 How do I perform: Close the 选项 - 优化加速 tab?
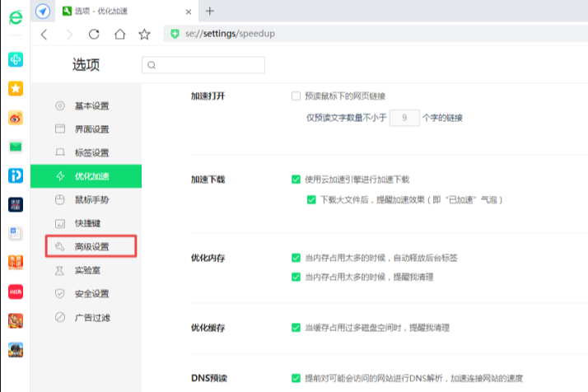click(x=189, y=12)
